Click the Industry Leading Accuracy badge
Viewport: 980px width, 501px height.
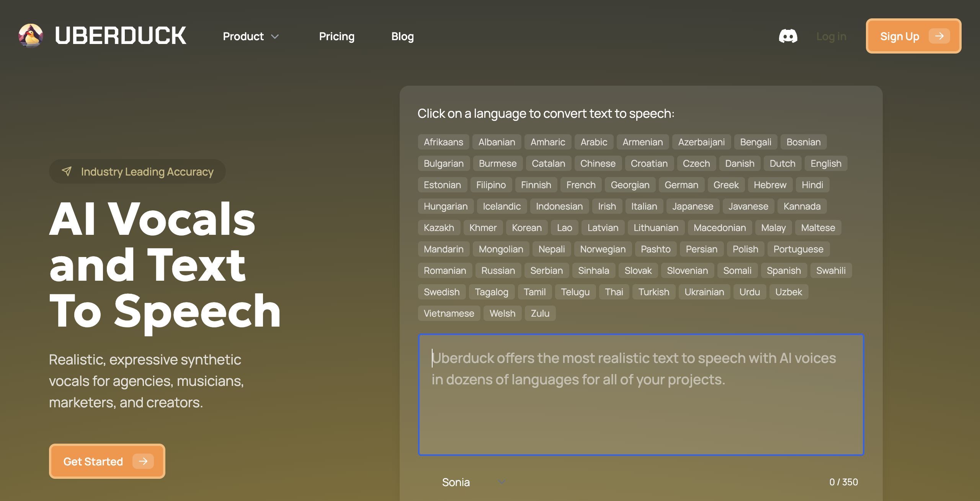137,171
